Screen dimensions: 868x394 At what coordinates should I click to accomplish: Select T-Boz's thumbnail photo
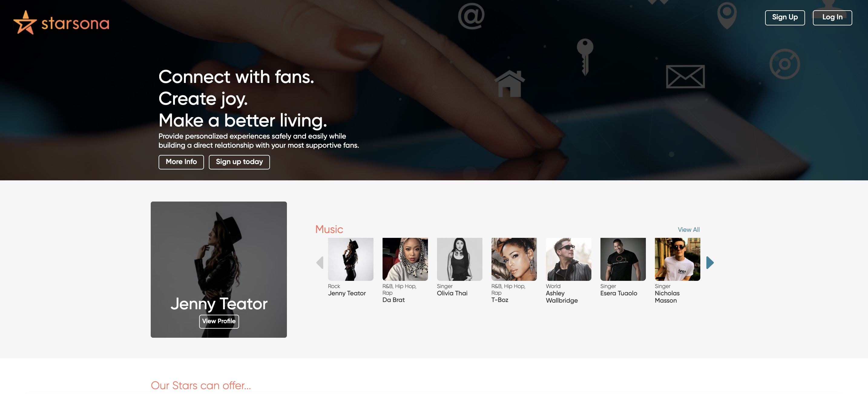pyautogui.click(x=514, y=259)
